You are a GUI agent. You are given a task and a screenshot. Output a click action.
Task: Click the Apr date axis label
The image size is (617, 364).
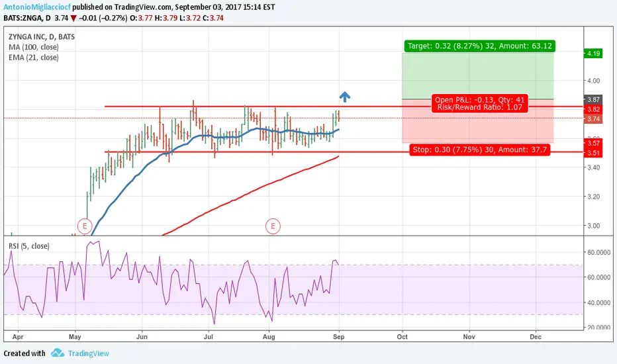coord(18,337)
